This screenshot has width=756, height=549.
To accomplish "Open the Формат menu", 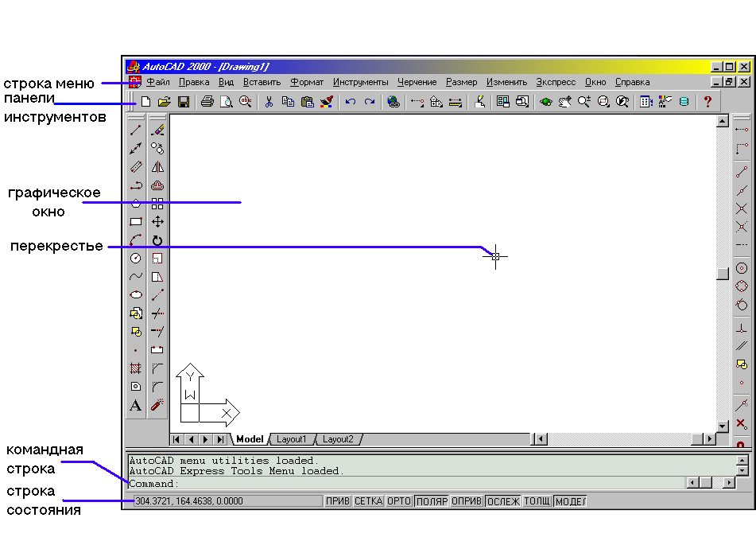I will pyautogui.click(x=307, y=82).
